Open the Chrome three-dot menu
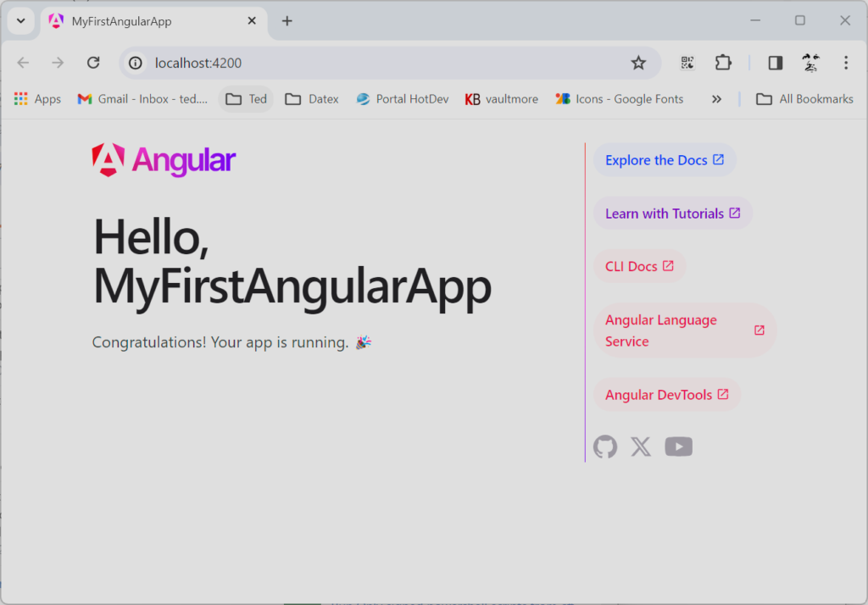The image size is (868, 605). click(845, 63)
